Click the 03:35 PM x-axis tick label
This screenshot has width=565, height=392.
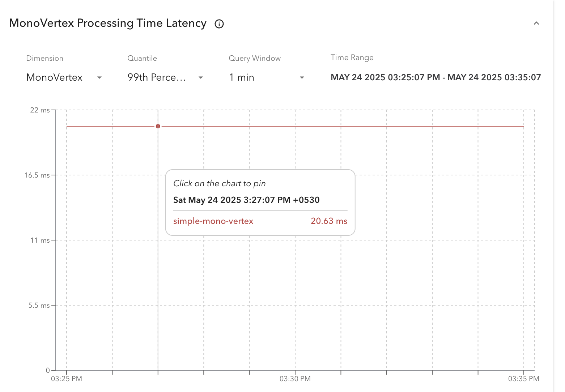[524, 379]
